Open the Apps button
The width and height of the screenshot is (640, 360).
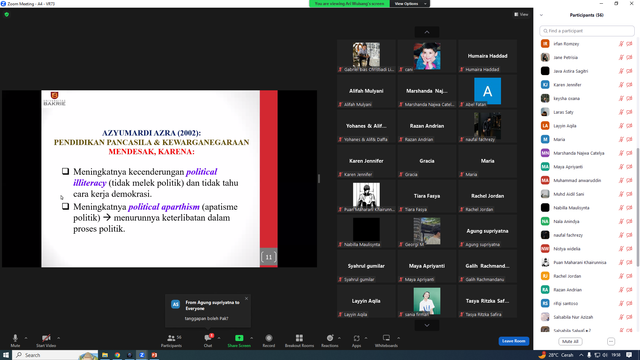(356, 340)
